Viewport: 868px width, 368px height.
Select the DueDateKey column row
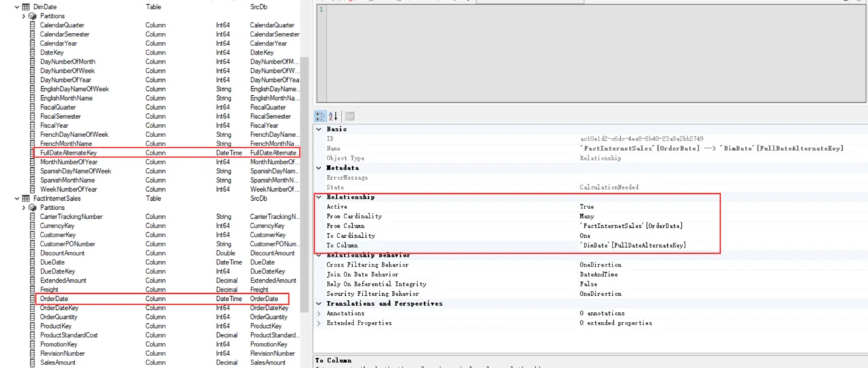(165, 271)
